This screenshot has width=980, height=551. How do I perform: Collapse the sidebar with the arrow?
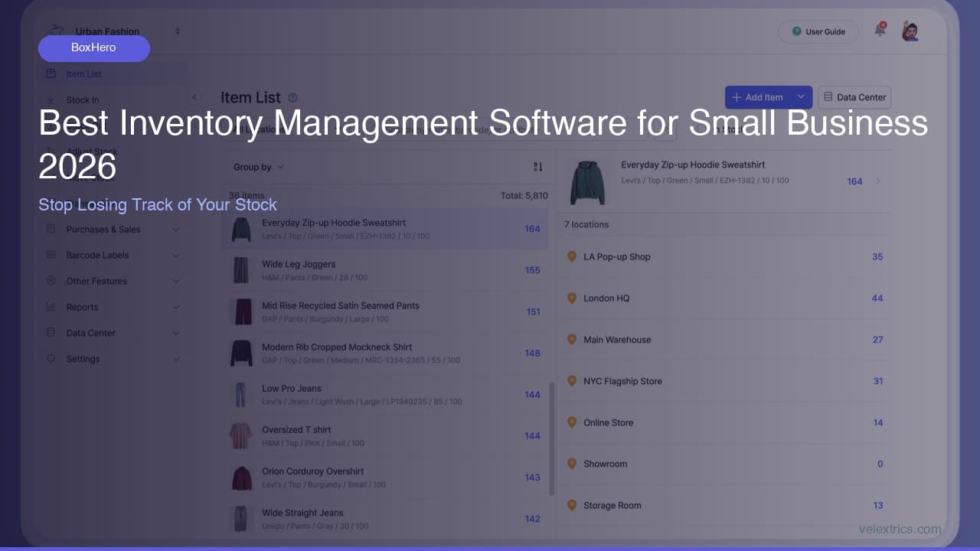click(194, 97)
